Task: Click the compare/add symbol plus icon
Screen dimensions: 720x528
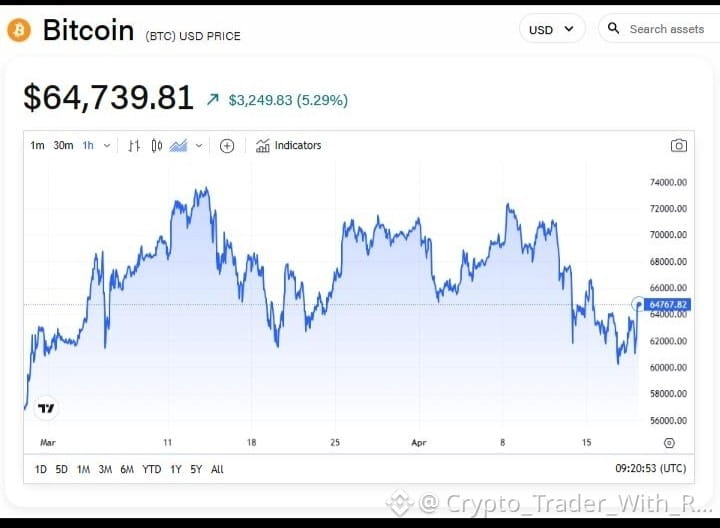Action: point(227,146)
